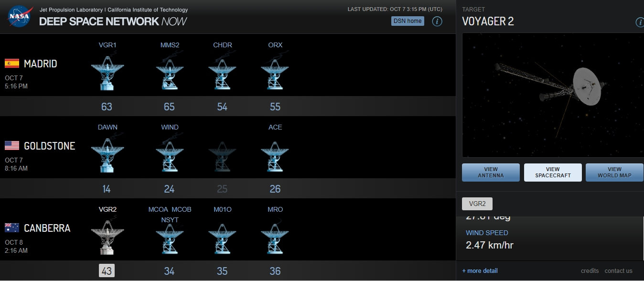Click the CANBERRA station name
This screenshot has width=644, height=281.
coord(47,228)
